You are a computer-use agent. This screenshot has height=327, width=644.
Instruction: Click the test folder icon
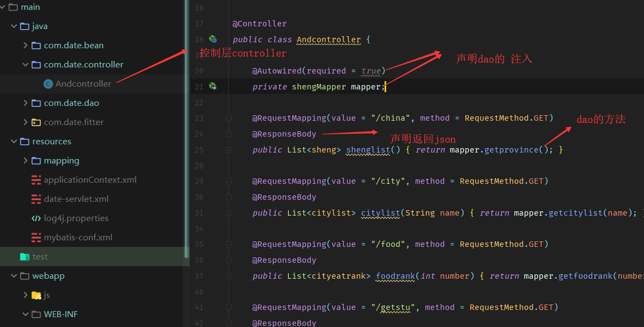25,257
